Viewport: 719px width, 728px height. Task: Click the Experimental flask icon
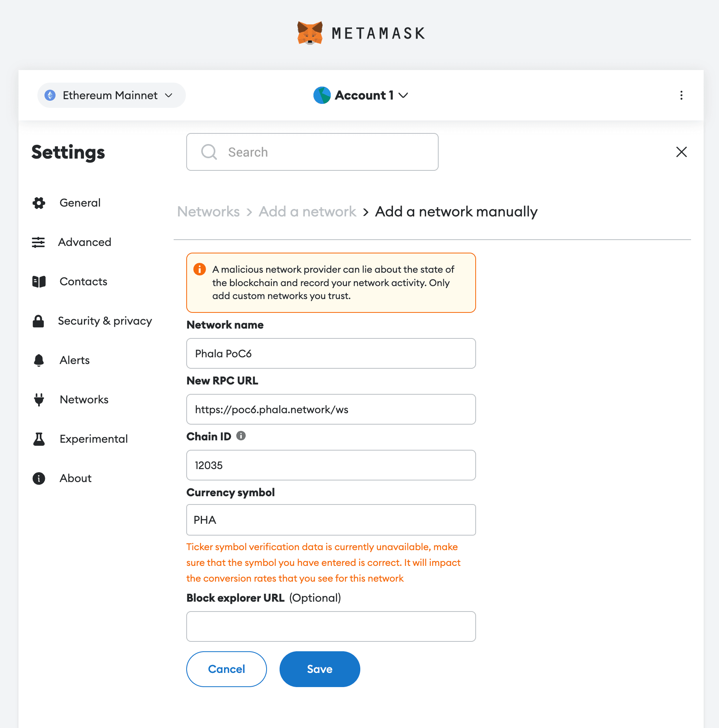(39, 439)
